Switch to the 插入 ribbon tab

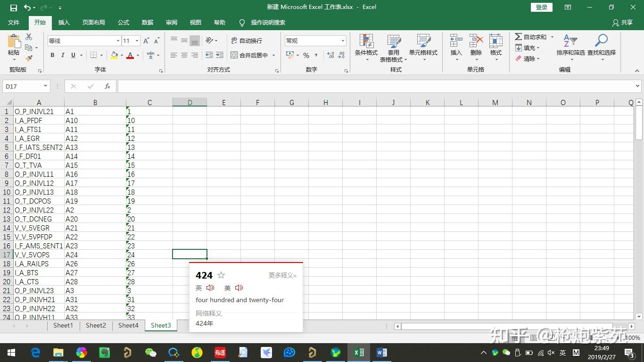click(x=64, y=22)
